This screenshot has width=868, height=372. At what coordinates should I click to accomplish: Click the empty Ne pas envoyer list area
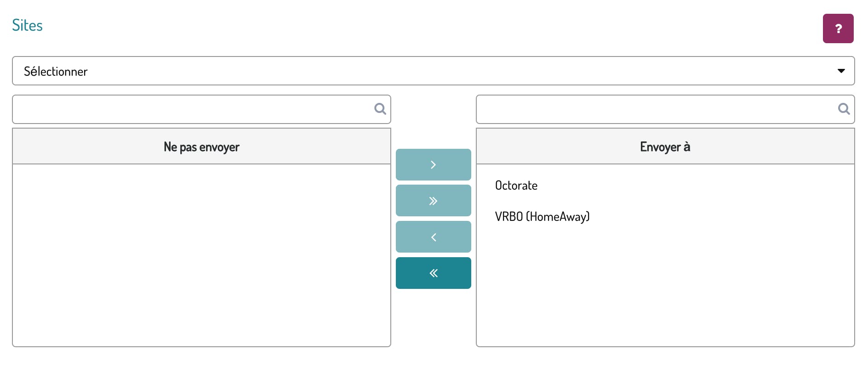click(x=201, y=255)
